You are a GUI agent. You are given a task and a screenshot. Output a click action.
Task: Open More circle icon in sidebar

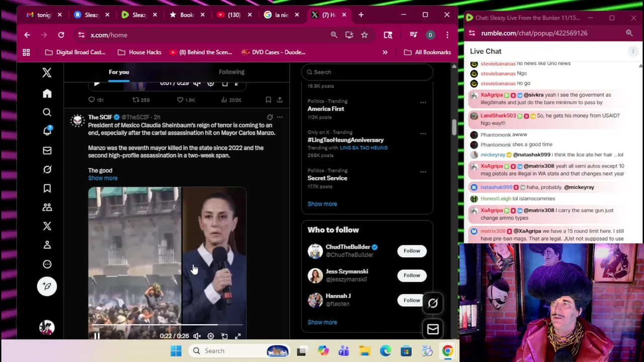click(47, 264)
